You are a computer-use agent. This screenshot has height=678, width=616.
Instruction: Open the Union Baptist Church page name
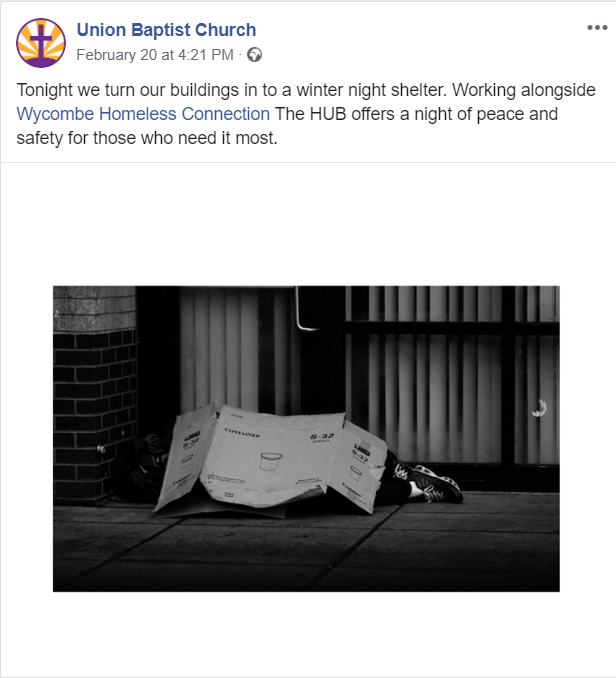click(166, 30)
